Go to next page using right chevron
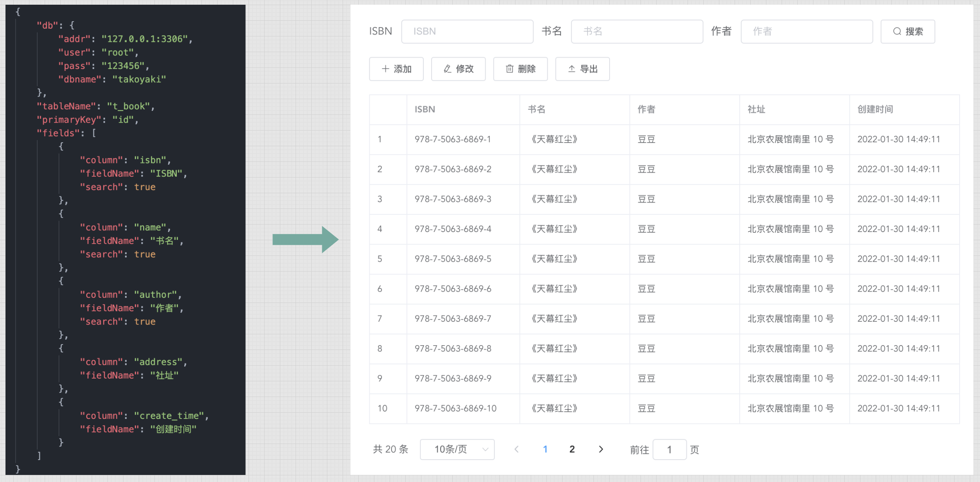The height and width of the screenshot is (482, 980). [x=601, y=449]
